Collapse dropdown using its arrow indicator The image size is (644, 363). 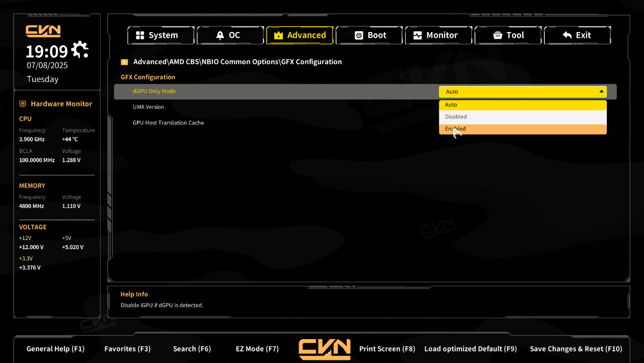601,92
